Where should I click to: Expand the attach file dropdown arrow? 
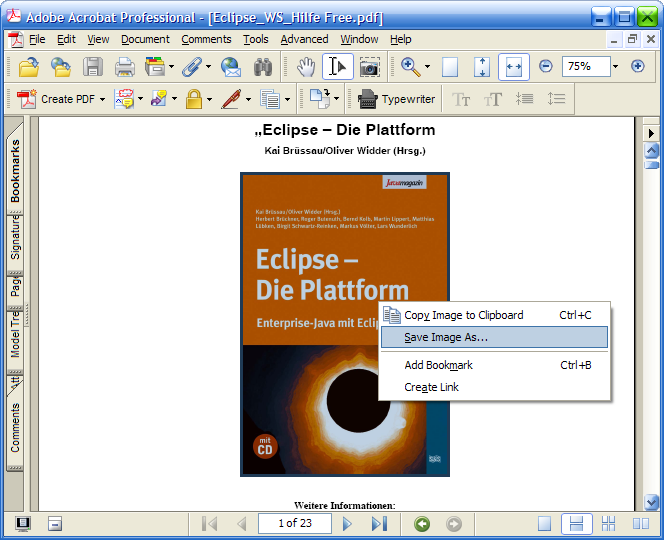(x=208, y=66)
